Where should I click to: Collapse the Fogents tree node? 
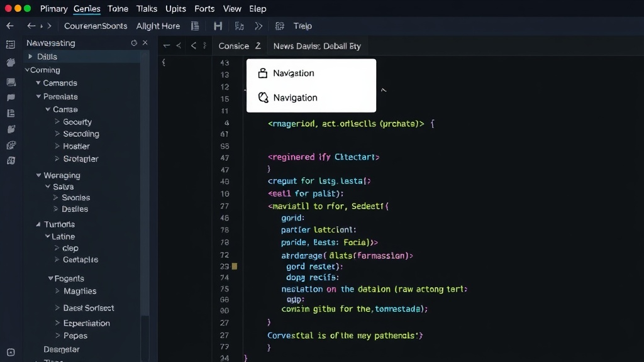click(x=50, y=278)
